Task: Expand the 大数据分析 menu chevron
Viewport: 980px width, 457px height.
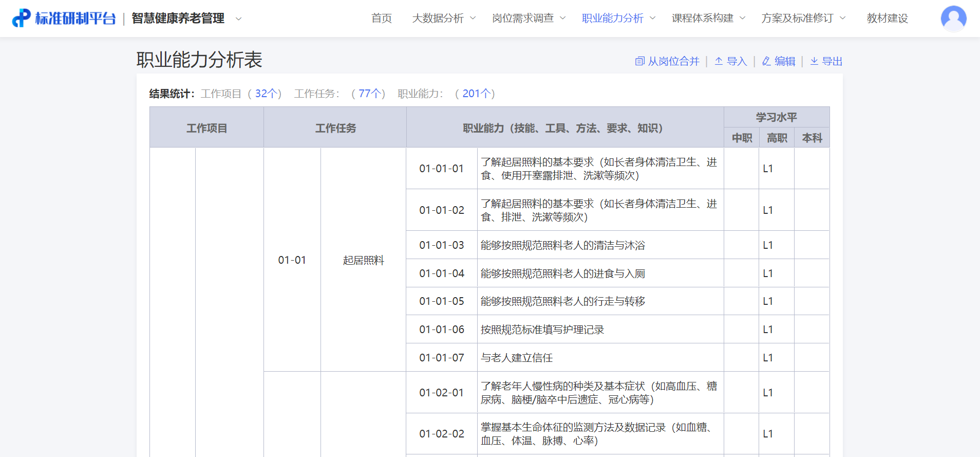Action: click(473, 18)
